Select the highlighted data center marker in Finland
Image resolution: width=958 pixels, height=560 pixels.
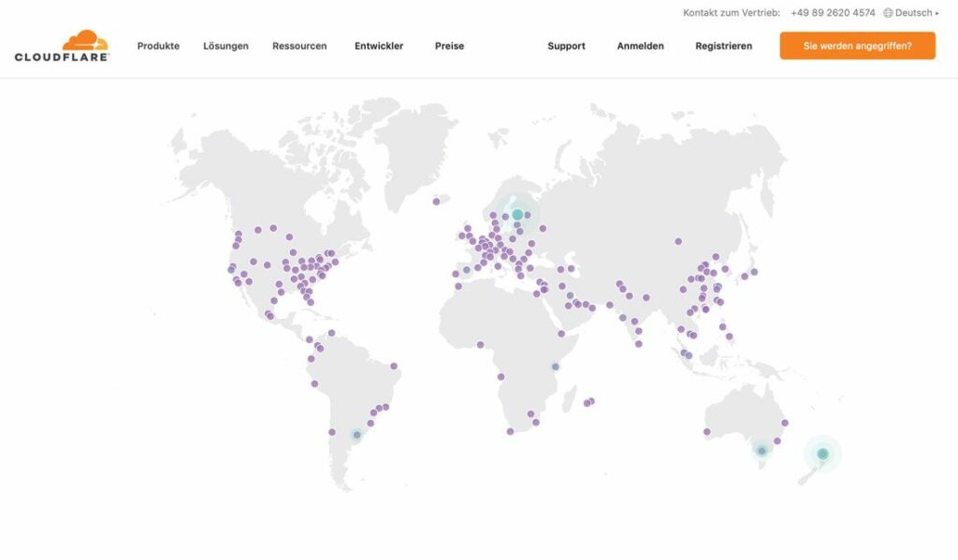point(515,213)
